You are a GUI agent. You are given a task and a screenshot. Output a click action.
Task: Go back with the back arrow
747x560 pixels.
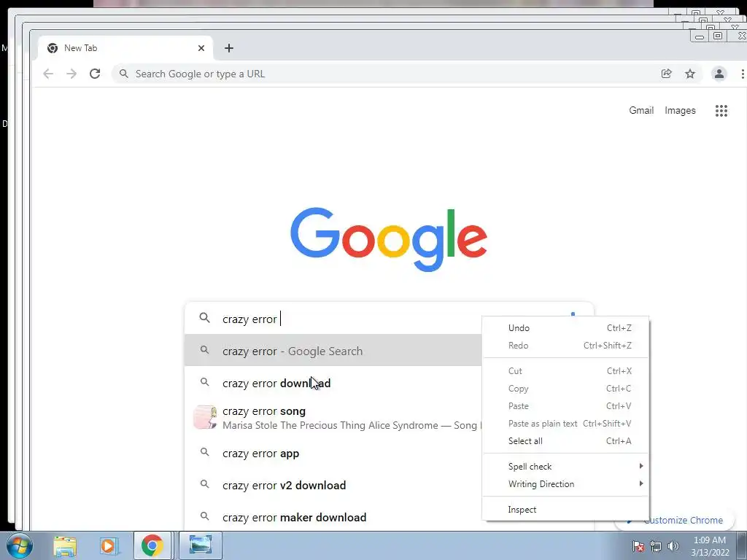point(48,74)
